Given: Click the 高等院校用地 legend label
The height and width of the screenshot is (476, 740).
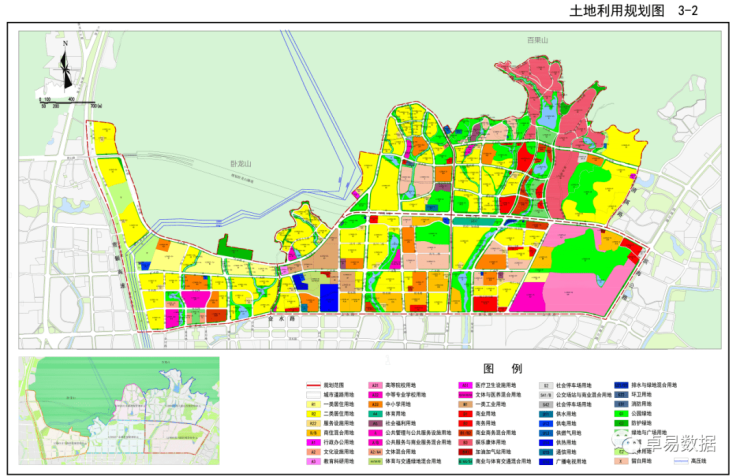Looking at the screenshot, I should coord(401,385).
